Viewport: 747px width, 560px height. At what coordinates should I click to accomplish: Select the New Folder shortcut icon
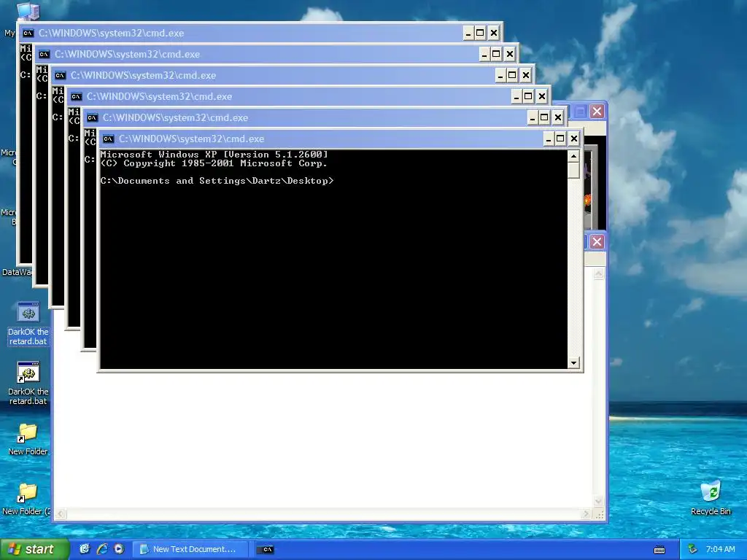pos(27,432)
